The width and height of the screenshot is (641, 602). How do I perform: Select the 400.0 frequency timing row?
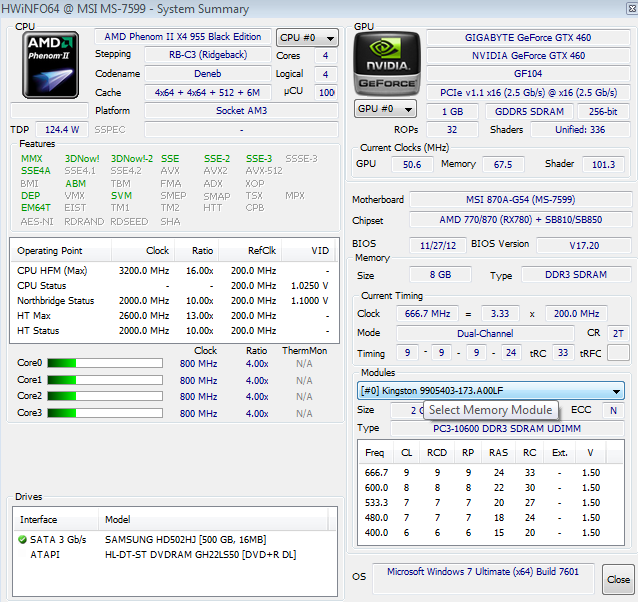491,533
